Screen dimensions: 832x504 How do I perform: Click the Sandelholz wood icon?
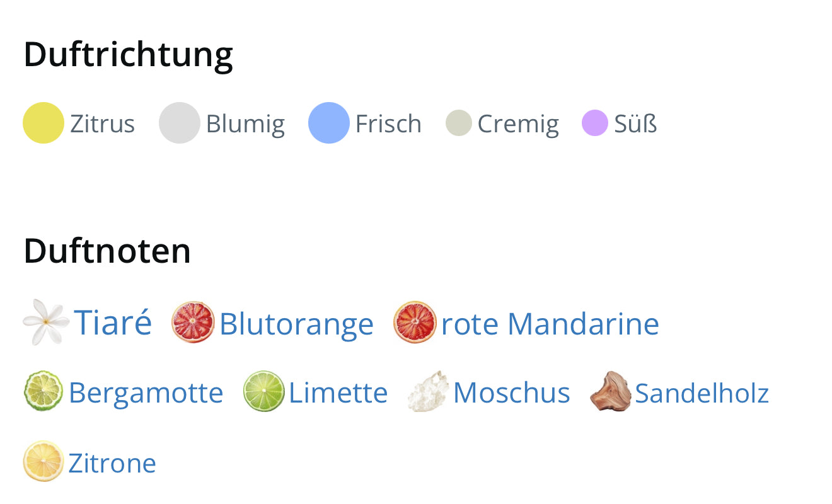(x=610, y=391)
